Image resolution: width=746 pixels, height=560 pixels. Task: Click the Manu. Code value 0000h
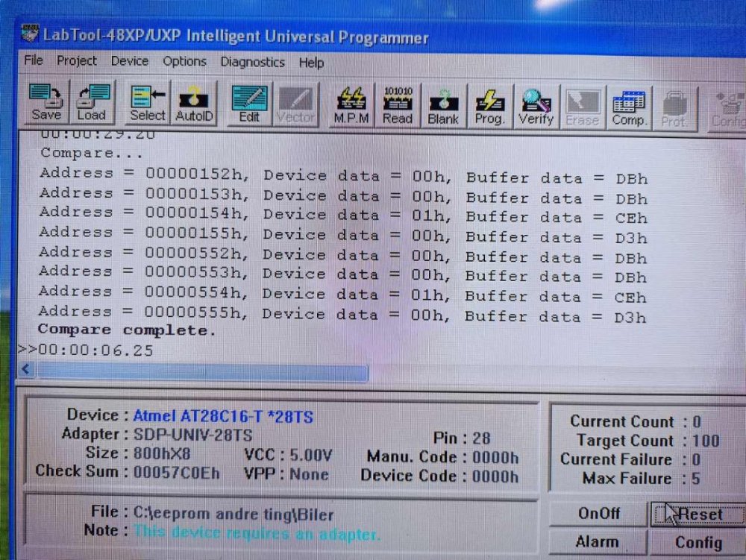click(x=495, y=457)
